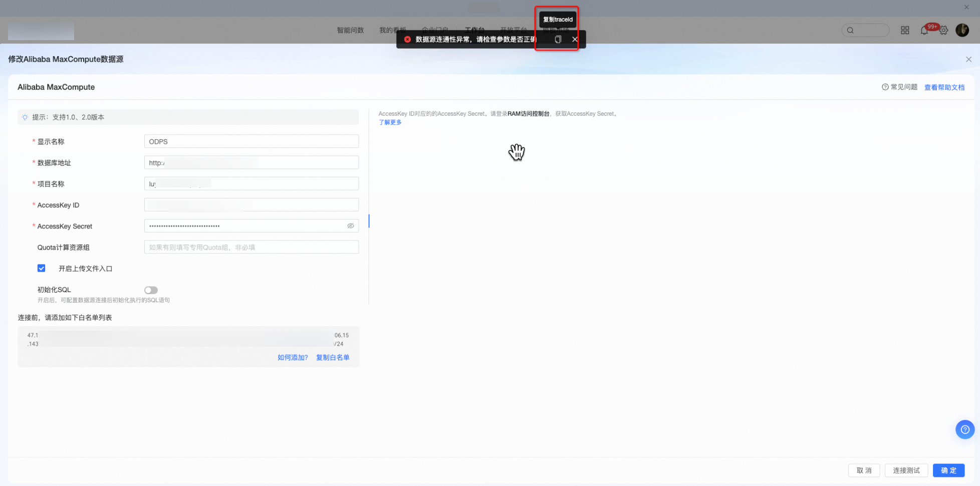Open the user avatar menu
This screenshot has height=486, width=980.
click(x=962, y=30)
